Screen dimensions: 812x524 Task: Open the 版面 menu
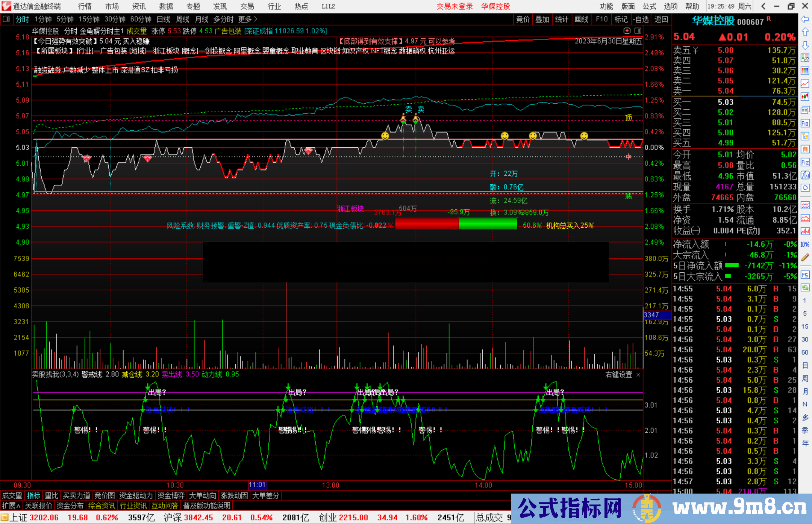click(x=628, y=6)
